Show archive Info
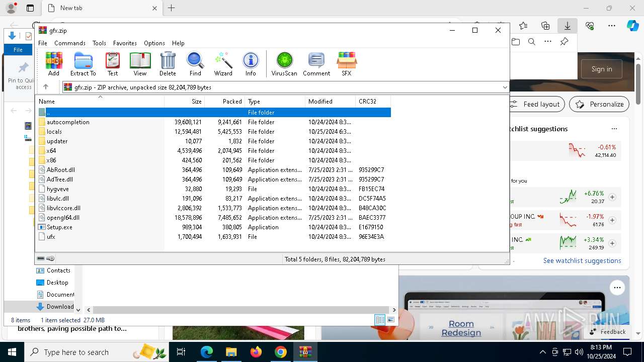 (x=251, y=64)
